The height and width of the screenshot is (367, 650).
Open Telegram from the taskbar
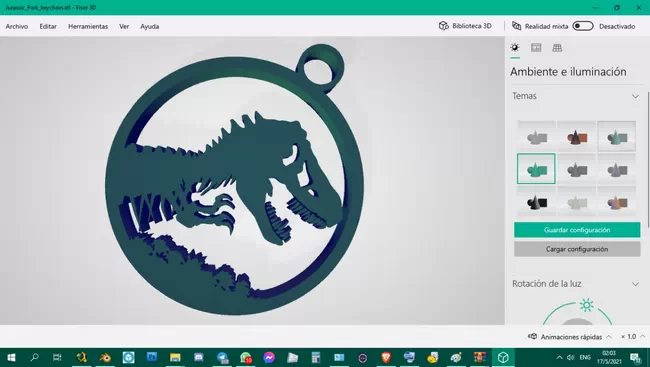point(222,357)
